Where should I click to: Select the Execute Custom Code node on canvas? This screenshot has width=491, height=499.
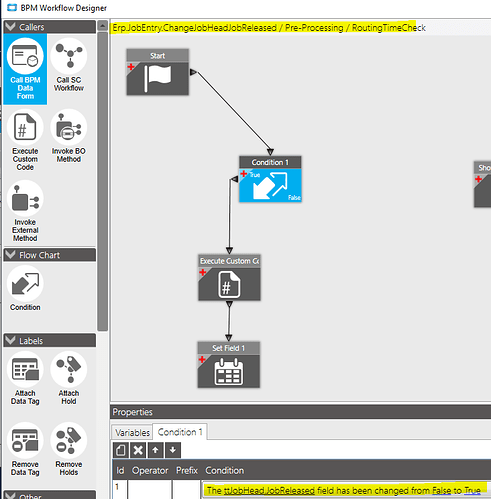tap(229, 278)
